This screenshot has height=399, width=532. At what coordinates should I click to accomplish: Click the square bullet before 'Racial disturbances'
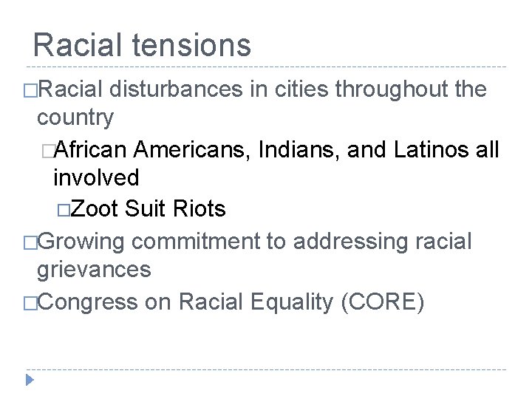click(30, 91)
